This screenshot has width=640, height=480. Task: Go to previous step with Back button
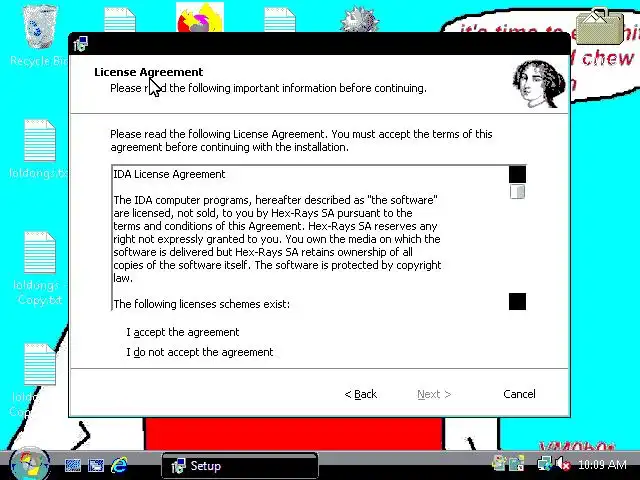(361, 394)
